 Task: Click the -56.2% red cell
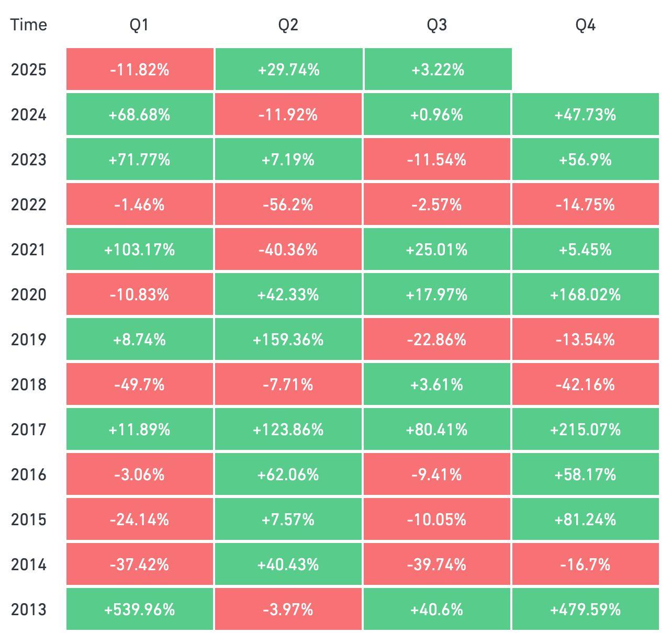(x=288, y=205)
